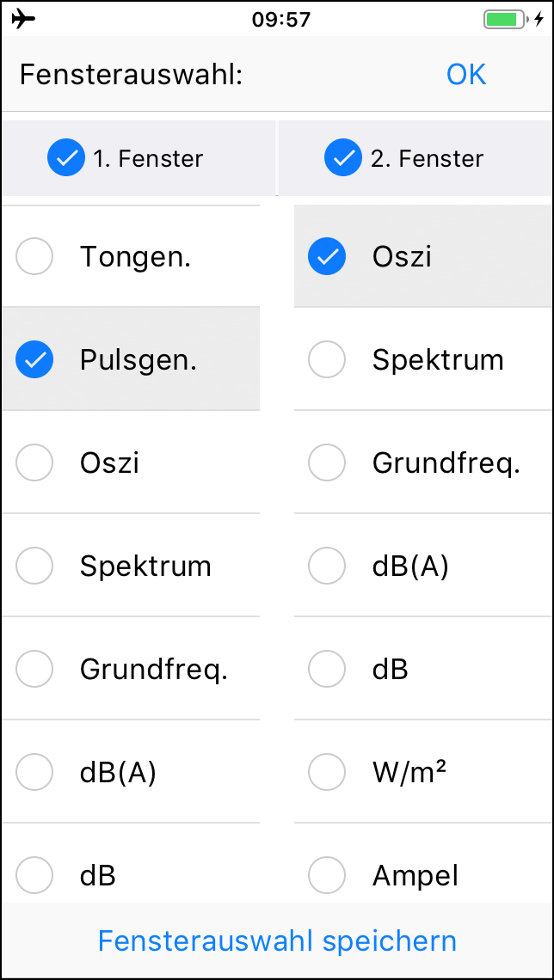Viewport: 554px width, 980px height.
Task: Tap the battery icon in status bar
Action: pyautogui.click(x=505, y=19)
